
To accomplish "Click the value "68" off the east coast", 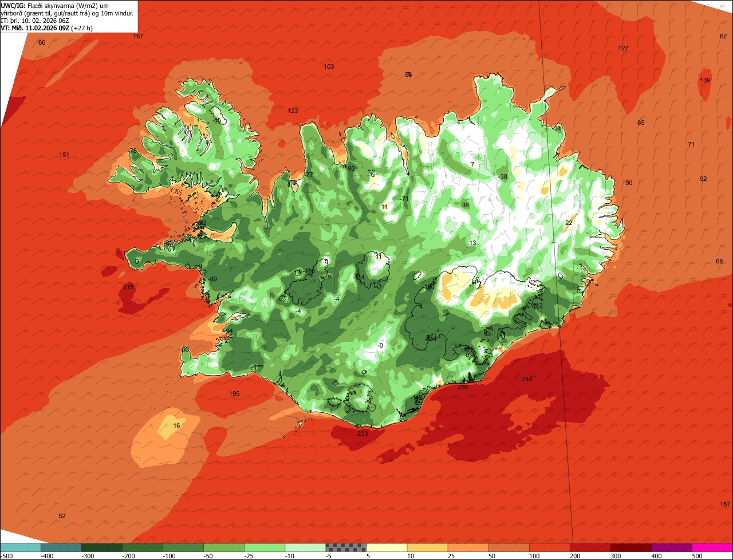I will pyautogui.click(x=719, y=261).
